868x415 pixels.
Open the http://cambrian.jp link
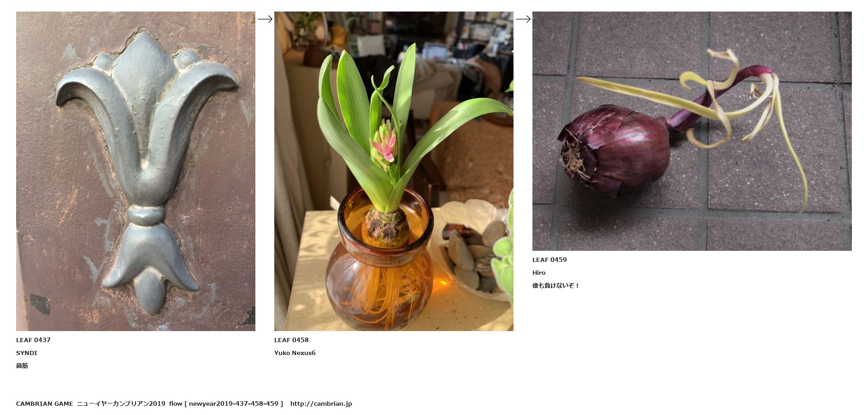(x=321, y=403)
